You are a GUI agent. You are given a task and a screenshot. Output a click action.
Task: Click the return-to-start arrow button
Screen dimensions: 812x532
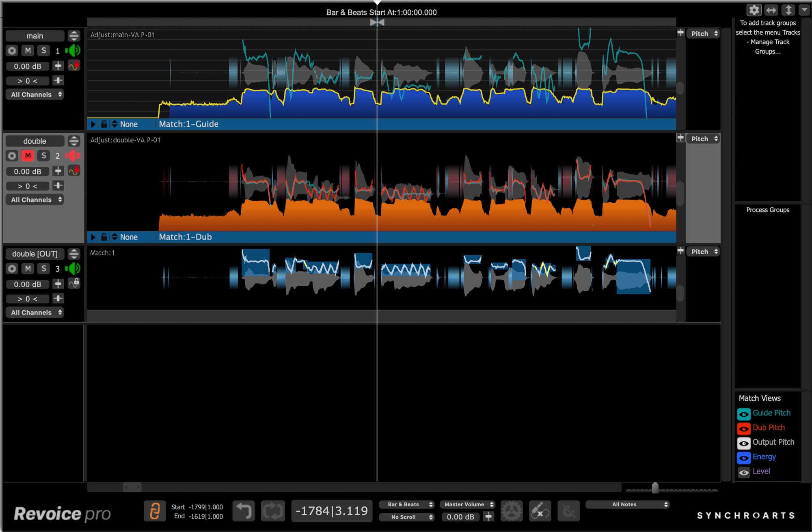(244, 511)
